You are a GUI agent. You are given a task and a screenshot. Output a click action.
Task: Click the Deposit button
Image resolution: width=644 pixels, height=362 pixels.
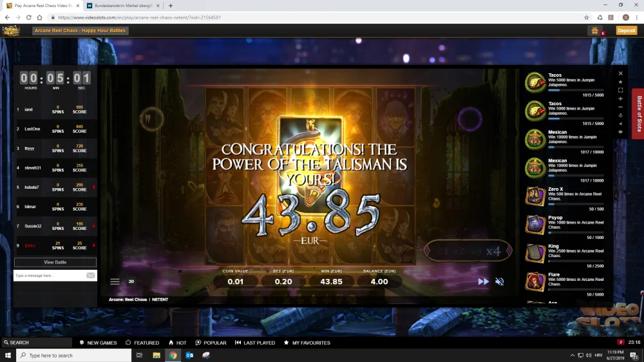tap(627, 30)
